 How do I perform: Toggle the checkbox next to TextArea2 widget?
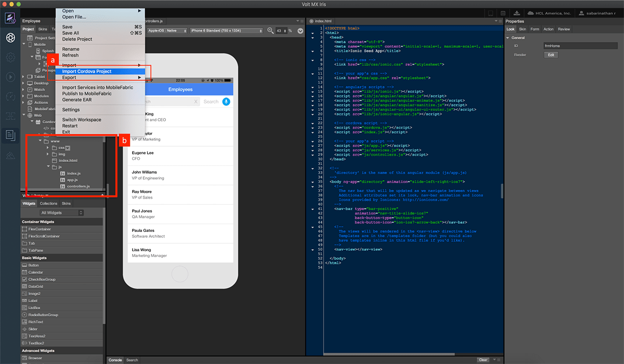(x=24, y=336)
